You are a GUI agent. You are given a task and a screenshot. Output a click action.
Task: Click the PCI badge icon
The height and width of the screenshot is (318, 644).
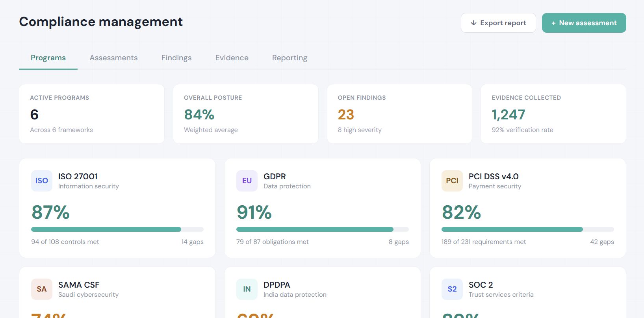[452, 181]
